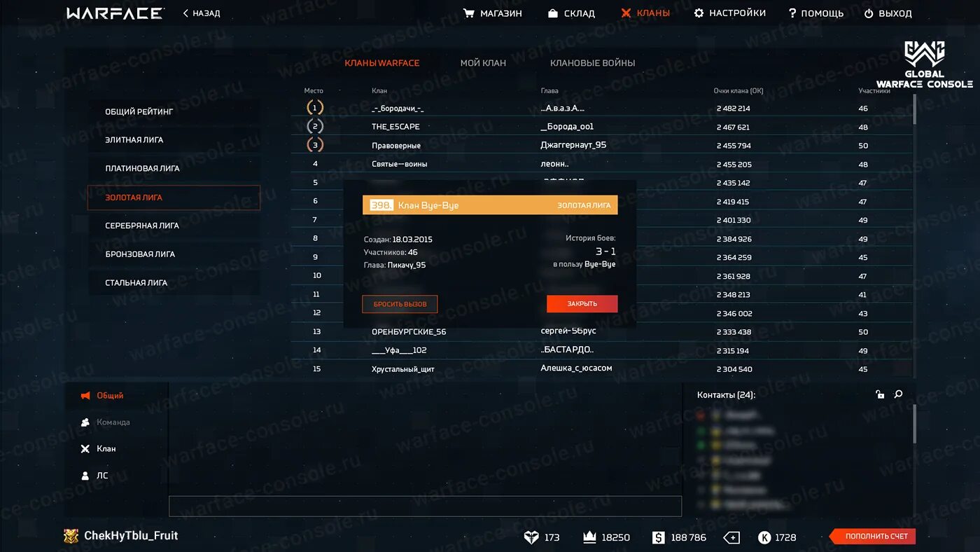The height and width of the screenshot is (552, 980).
Task: Click Участники column header
Action: (x=874, y=91)
